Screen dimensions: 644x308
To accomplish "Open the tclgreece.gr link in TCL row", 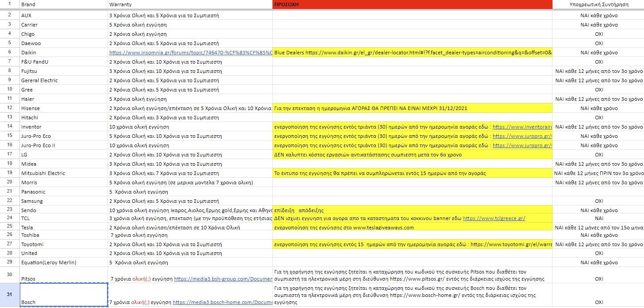I will [494, 218].
